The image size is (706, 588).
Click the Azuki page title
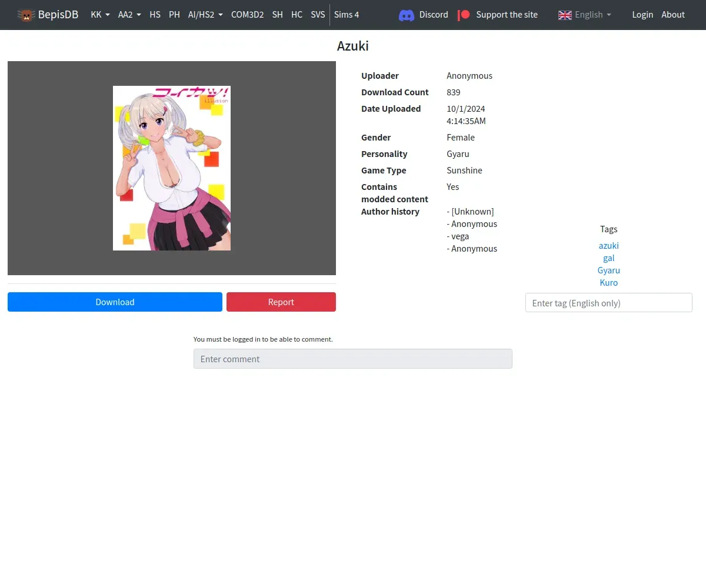(353, 46)
